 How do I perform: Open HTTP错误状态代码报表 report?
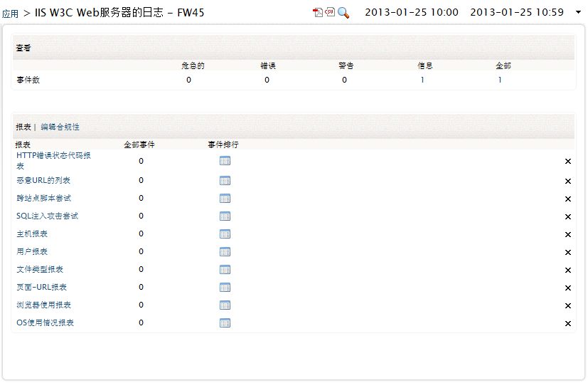point(53,161)
